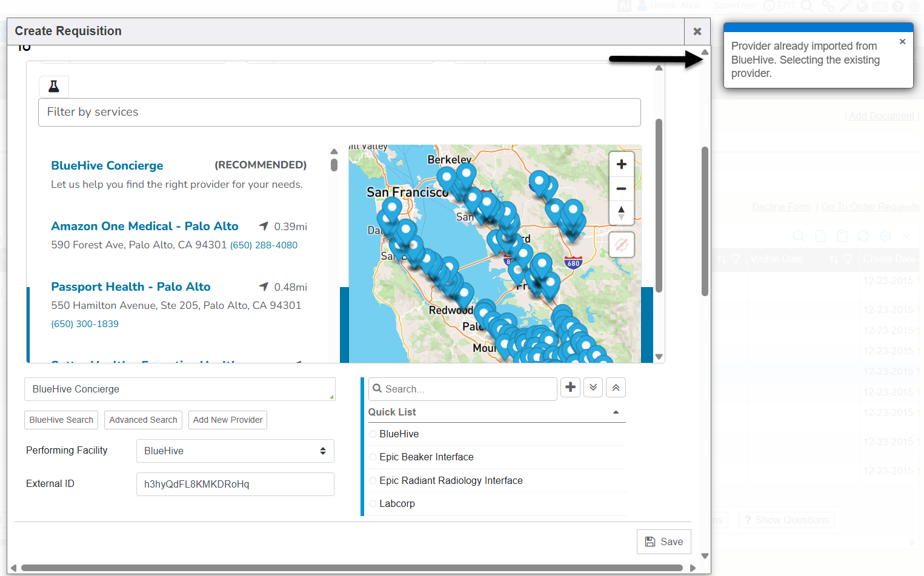Click Add Document link in background
924x576 pixels.
coord(882,116)
